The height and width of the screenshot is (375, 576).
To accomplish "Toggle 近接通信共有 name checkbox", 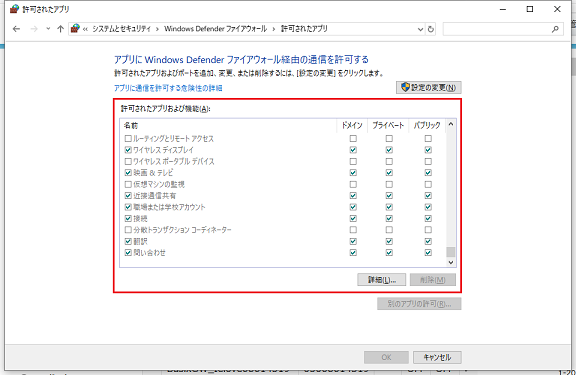I will click(x=128, y=196).
